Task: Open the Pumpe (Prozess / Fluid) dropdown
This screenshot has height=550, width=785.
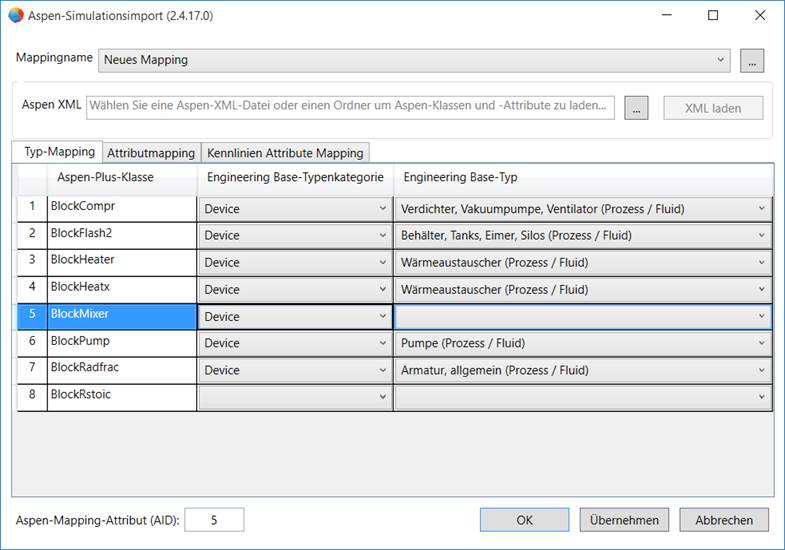Action: pos(583,343)
